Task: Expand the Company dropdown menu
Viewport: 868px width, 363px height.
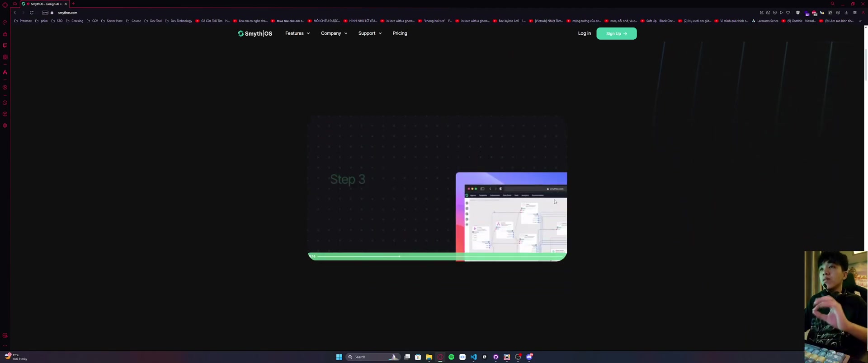Action: click(x=334, y=33)
